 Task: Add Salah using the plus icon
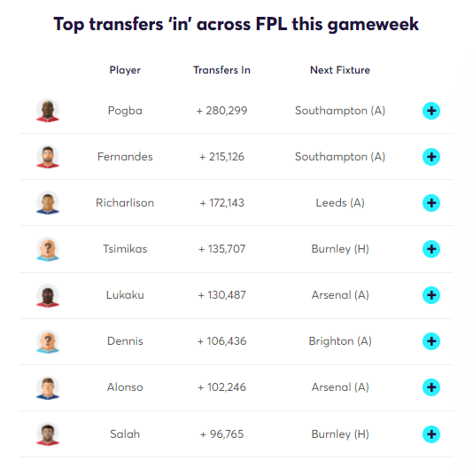[x=431, y=434]
